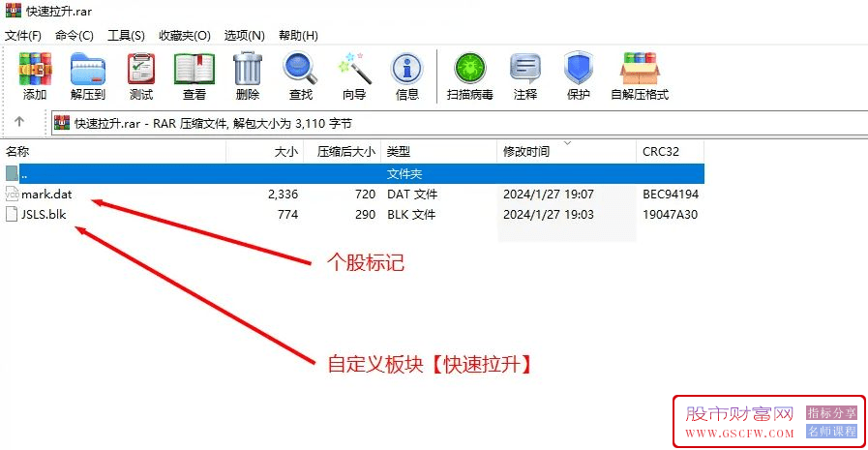This screenshot has width=868, height=450.
Task: Click the JSLS.blk file icon
Action: [x=12, y=214]
